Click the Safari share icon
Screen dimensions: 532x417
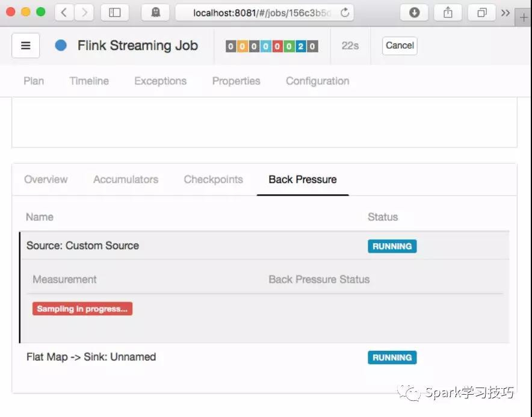(448, 13)
